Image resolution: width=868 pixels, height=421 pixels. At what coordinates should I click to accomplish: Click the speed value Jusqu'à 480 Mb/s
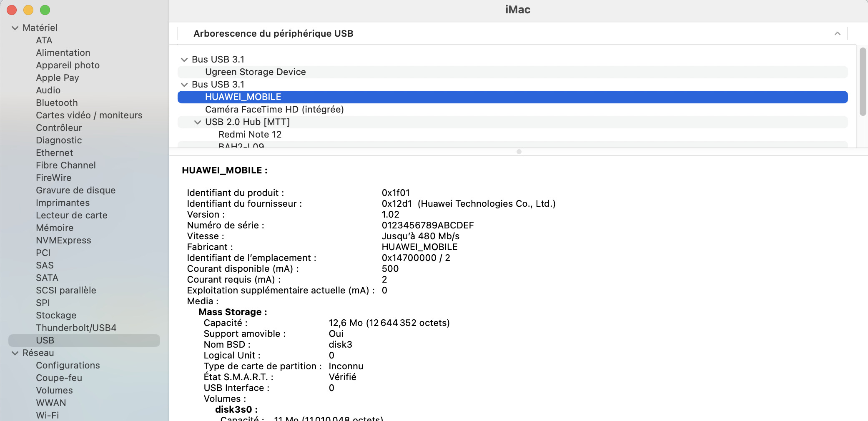pyautogui.click(x=421, y=236)
